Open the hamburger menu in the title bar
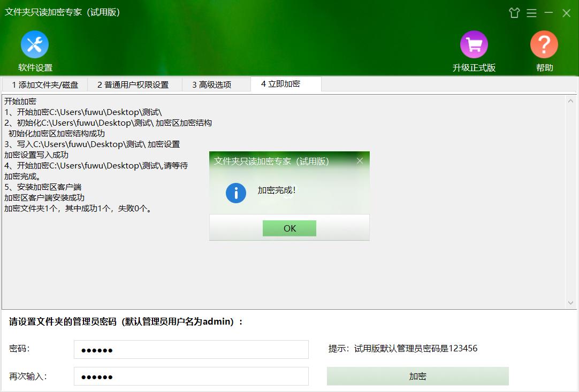The width and height of the screenshot is (579, 392). pyautogui.click(x=531, y=12)
